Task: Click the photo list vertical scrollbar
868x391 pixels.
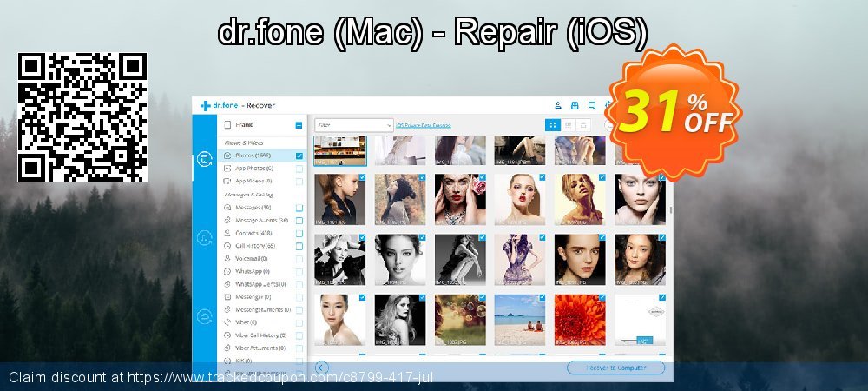Action: (x=671, y=210)
